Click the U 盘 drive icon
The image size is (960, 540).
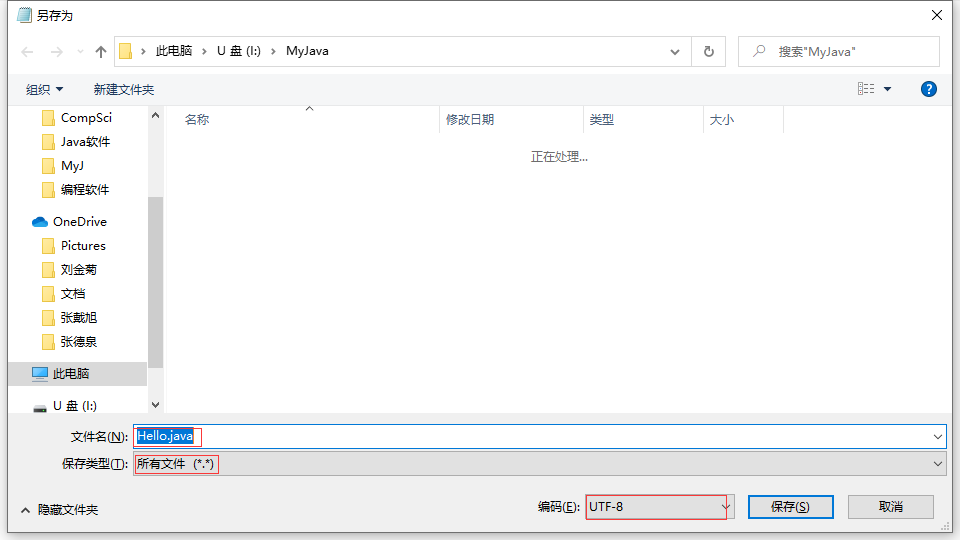click(x=40, y=408)
